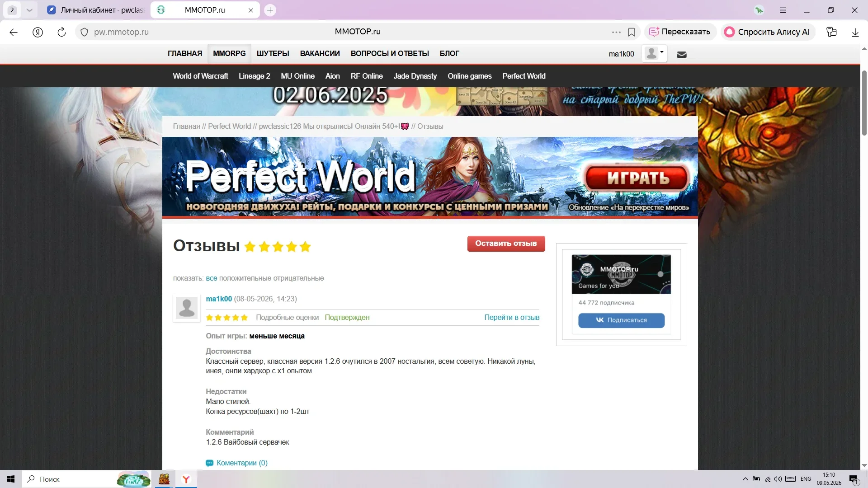Filter reviews by отрицательные

pos(298,278)
